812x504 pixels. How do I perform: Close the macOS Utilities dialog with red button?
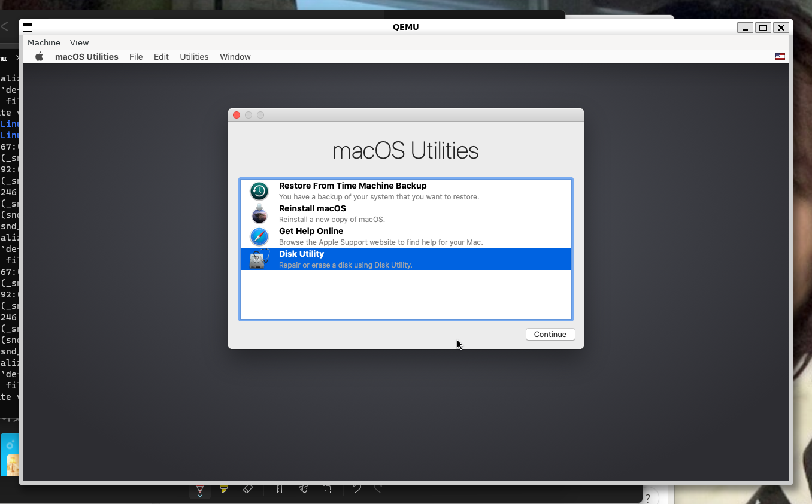tap(237, 115)
